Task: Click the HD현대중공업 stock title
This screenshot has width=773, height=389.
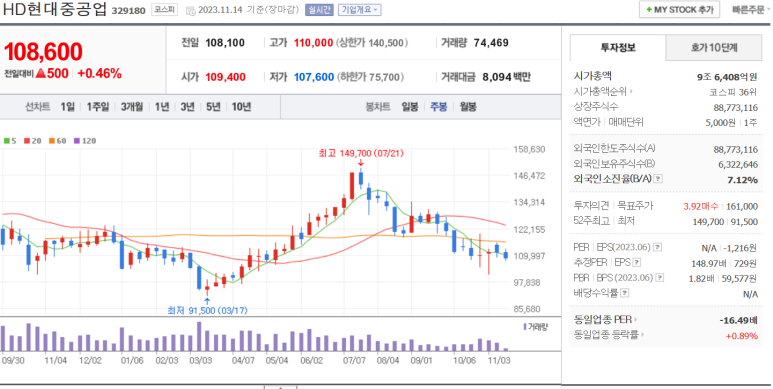Action: pyautogui.click(x=55, y=10)
